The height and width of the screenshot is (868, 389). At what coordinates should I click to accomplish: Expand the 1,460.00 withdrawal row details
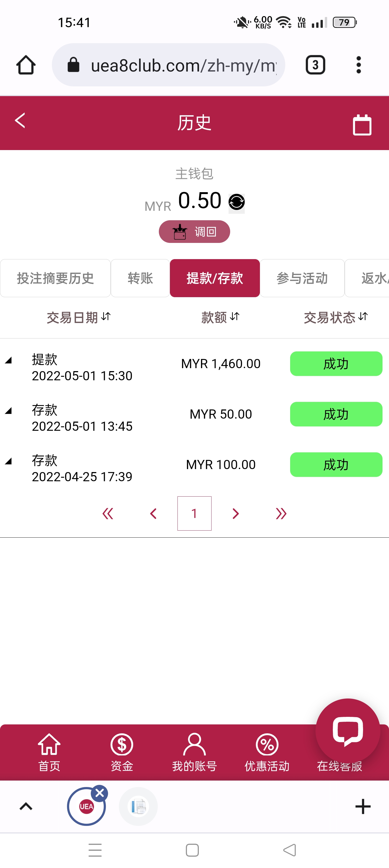pos(9,361)
